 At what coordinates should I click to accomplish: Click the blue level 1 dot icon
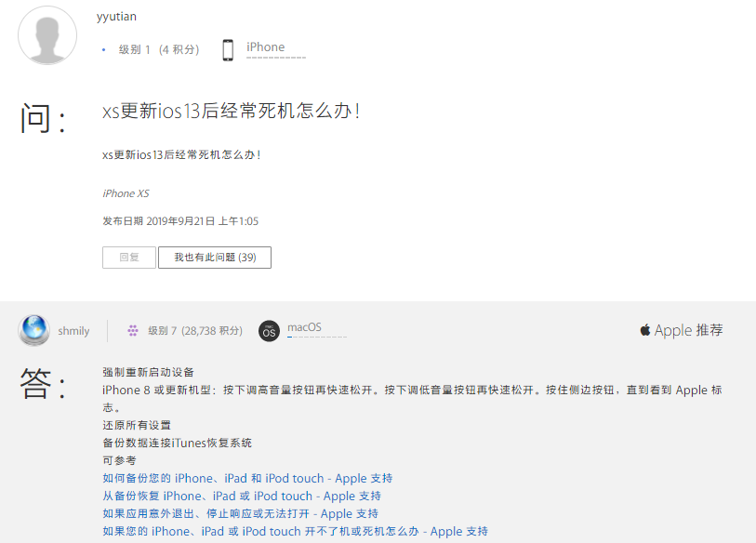(x=103, y=49)
